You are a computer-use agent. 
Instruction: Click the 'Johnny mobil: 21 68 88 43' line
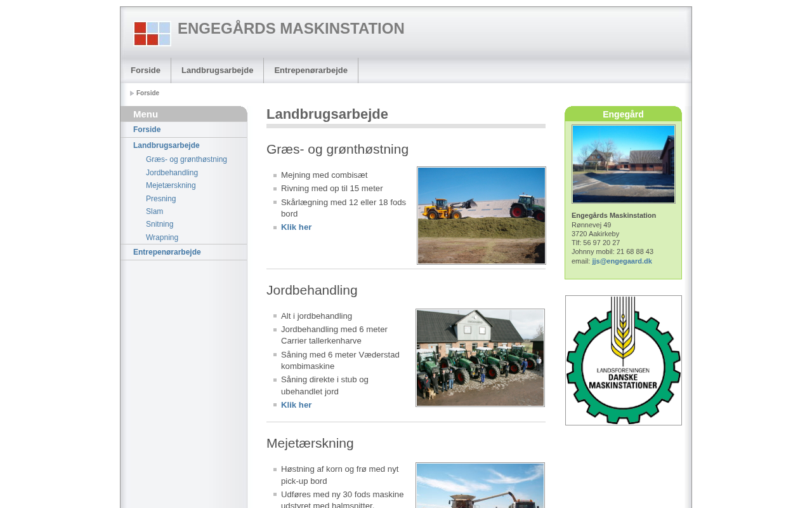click(612, 251)
